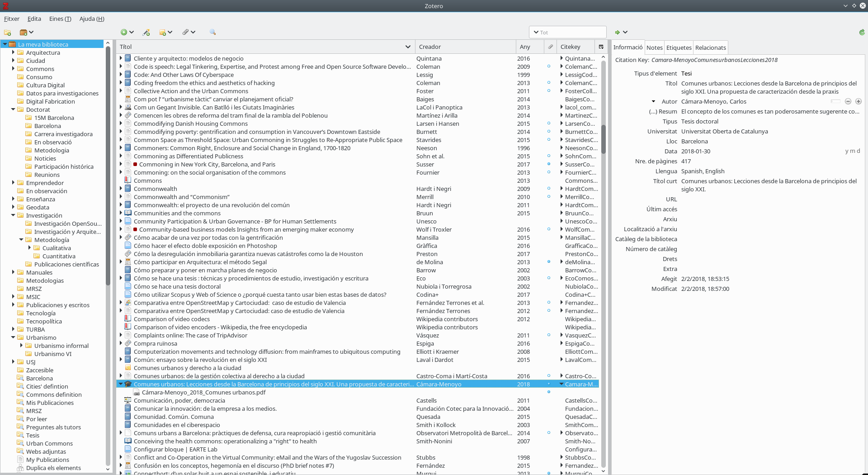Sort items by Any column
This screenshot has height=475, width=868.
(x=530, y=47)
